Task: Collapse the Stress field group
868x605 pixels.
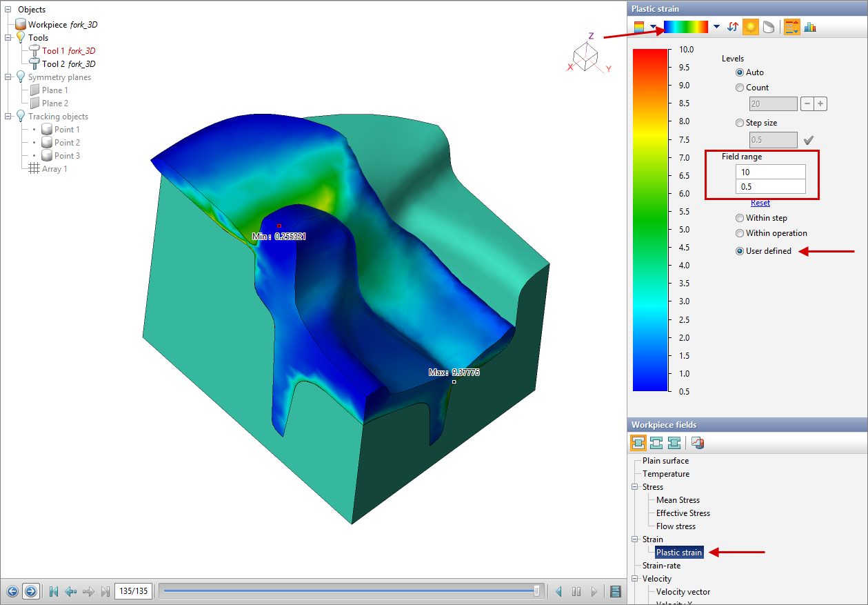Action: (x=635, y=487)
